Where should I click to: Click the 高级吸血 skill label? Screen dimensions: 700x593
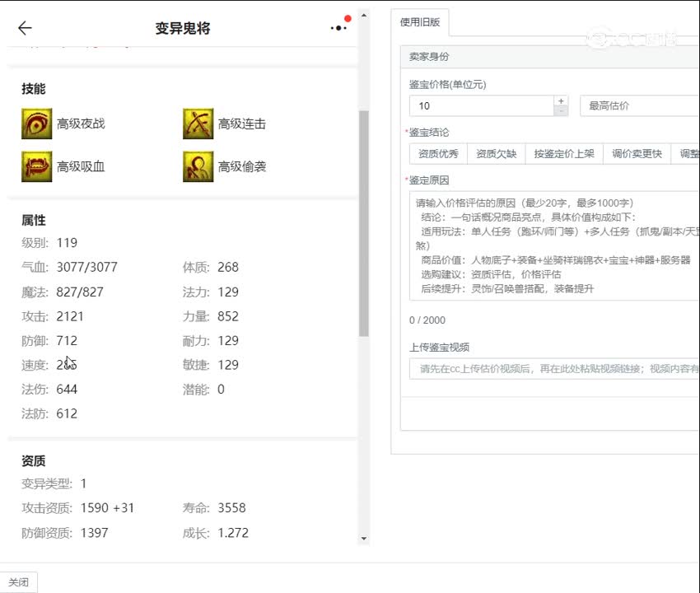click(x=81, y=166)
